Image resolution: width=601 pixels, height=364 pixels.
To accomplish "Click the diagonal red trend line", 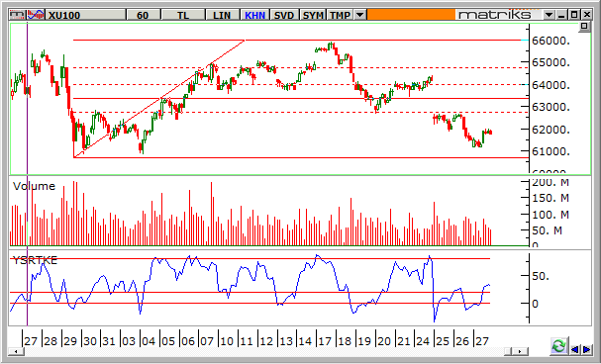I will (159, 98).
